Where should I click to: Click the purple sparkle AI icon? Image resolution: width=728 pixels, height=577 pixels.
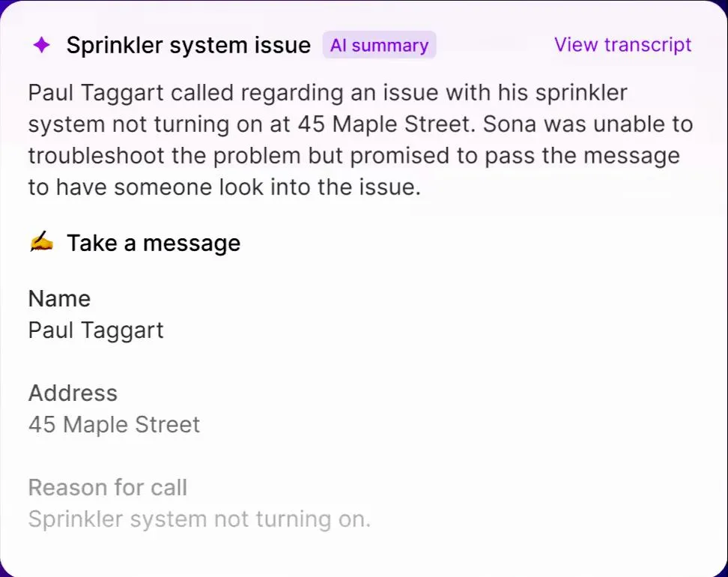(x=42, y=45)
